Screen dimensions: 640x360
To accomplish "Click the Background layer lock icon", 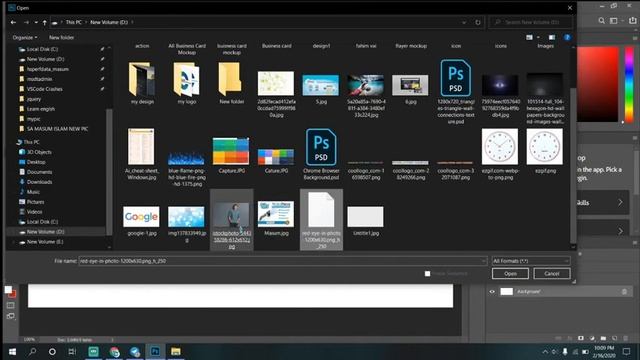I will [x=624, y=291].
